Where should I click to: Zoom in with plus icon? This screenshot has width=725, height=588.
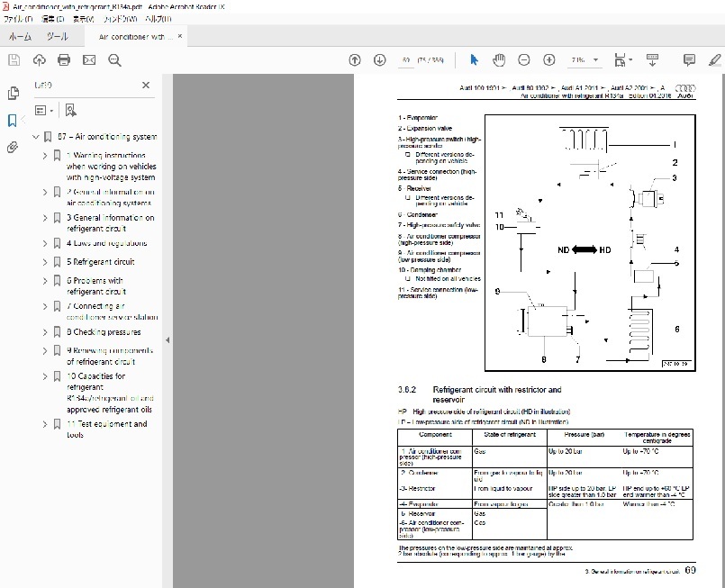pos(548,60)
